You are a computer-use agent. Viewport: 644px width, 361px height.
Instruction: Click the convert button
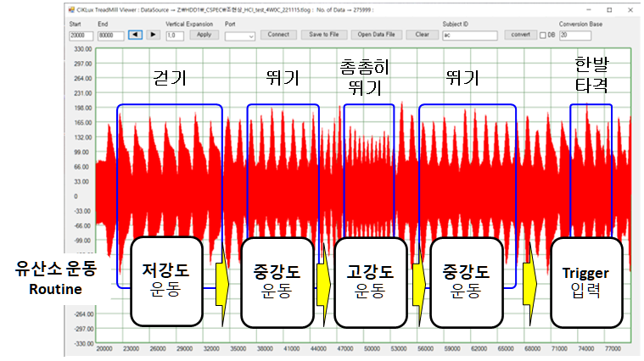(x=520, y=35)
